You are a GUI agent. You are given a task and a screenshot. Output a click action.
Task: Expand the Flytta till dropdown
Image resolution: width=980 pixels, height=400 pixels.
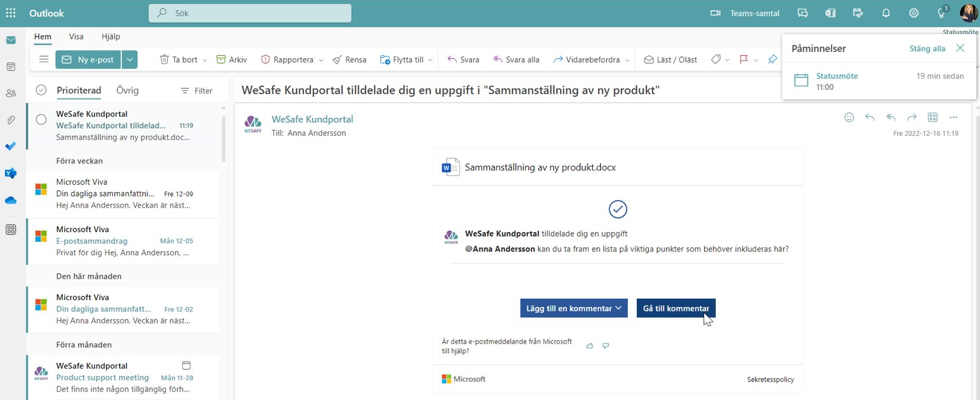coord(430,60)
